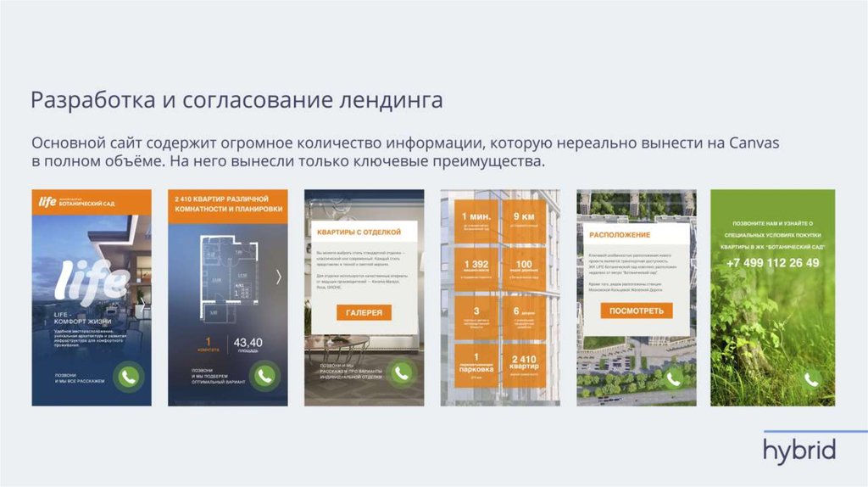
Task: Tap phone icon on location screen
Action: (x=673, y=378)
